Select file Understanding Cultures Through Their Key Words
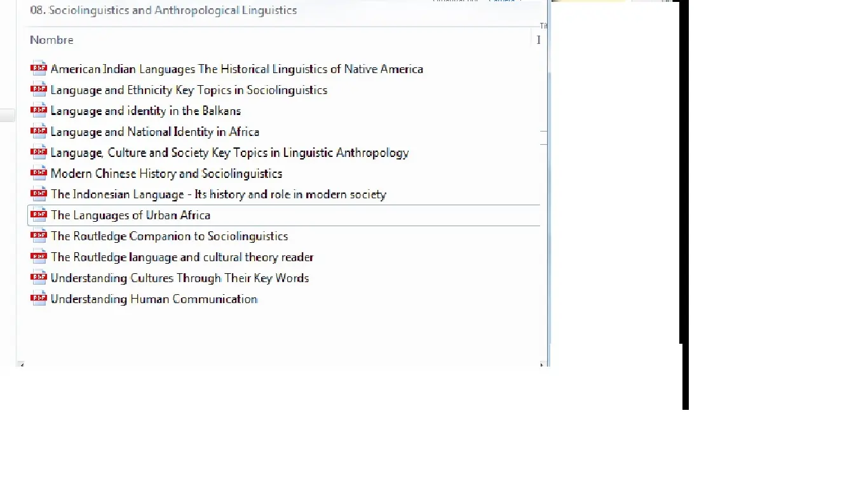Image resolution: width=868 pixels, height=488 pixels. point(180,278)
